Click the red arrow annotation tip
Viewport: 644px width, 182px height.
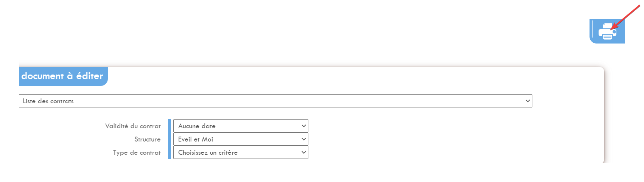[611, 29]
